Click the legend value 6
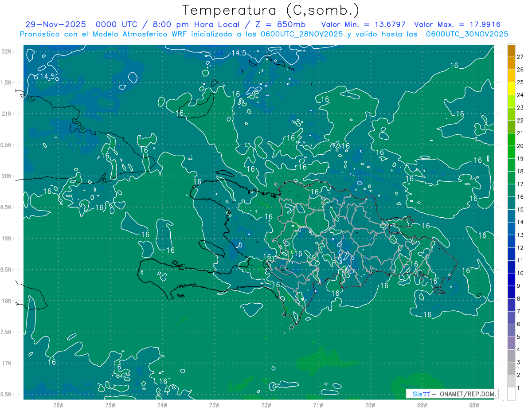 (x=519, y=324)
